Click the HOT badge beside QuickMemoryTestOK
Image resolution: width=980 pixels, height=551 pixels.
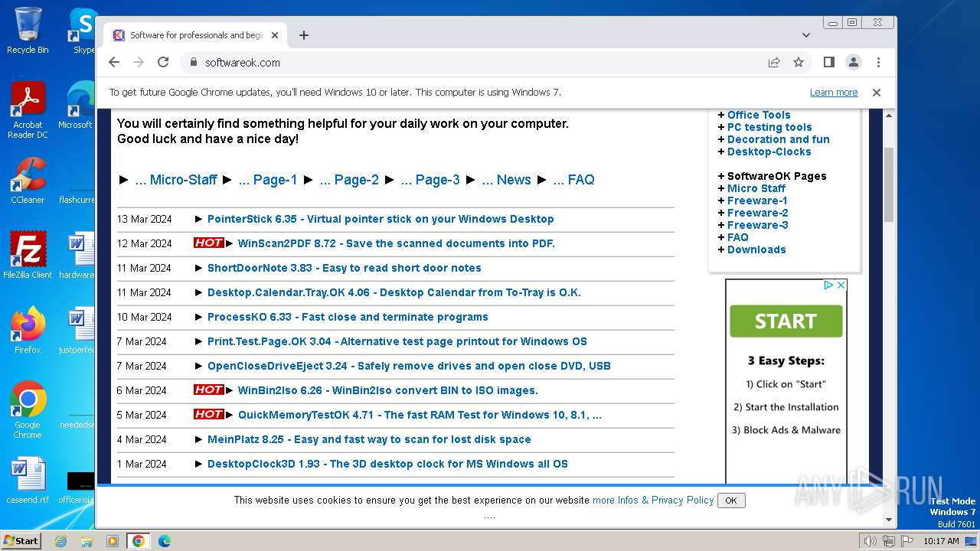pyautogui.click(x=209, y=414)
